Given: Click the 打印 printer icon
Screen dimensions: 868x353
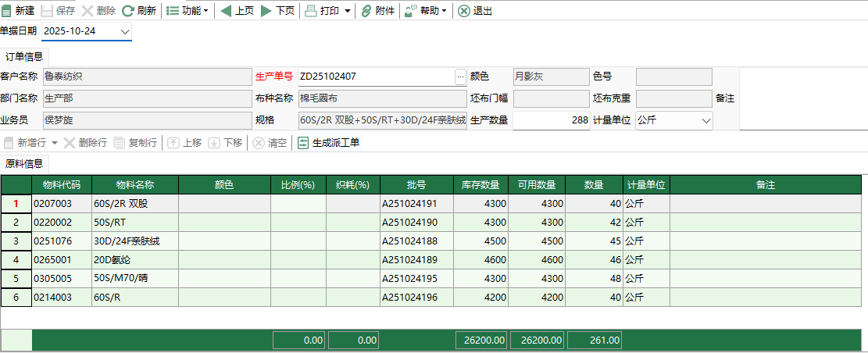Looking at the screenshot, I should 310,11.
